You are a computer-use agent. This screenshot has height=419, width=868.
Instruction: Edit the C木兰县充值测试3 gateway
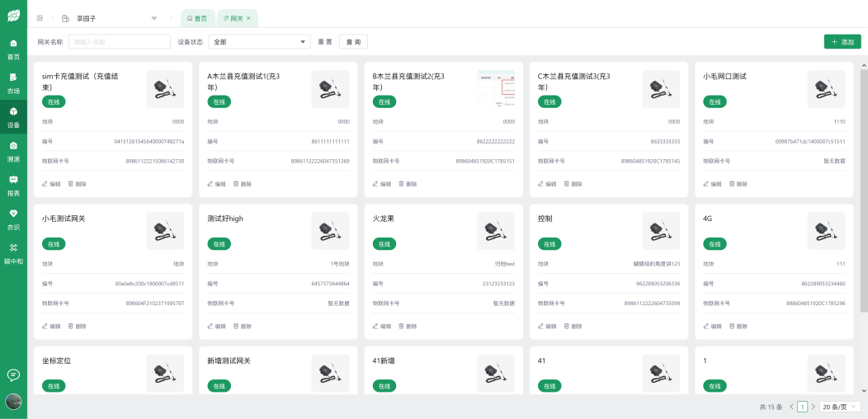[x=548, y=184]
